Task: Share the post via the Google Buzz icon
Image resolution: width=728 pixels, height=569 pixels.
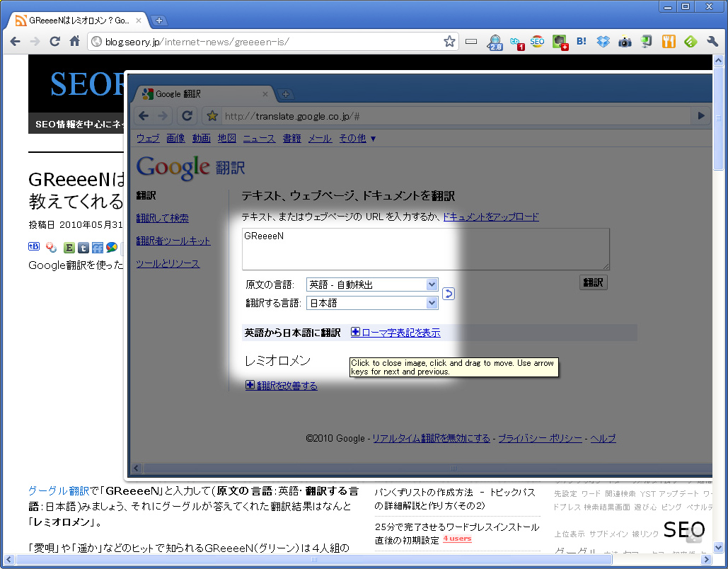Action: pos(111,248)
